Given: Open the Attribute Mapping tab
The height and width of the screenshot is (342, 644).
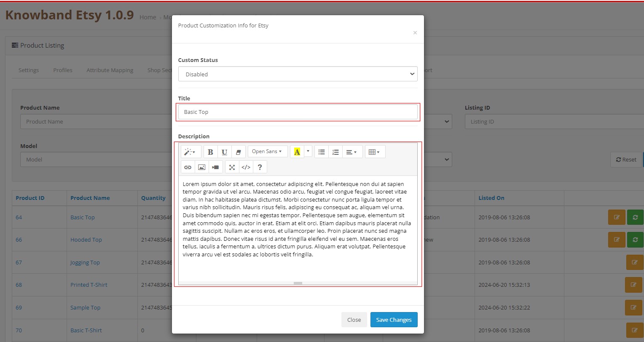Looking at the screenshot, I should click(x=110, y=70).
